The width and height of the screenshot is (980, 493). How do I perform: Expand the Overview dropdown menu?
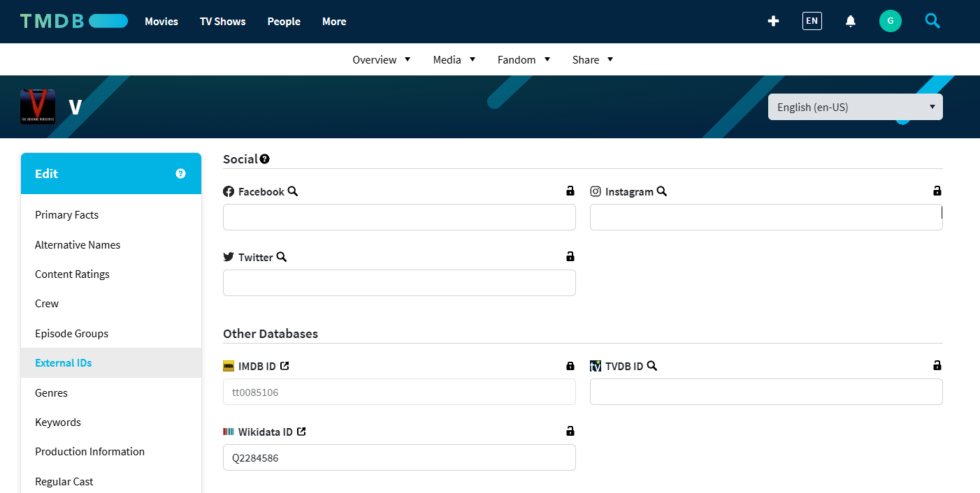click(x=382, y=59)
